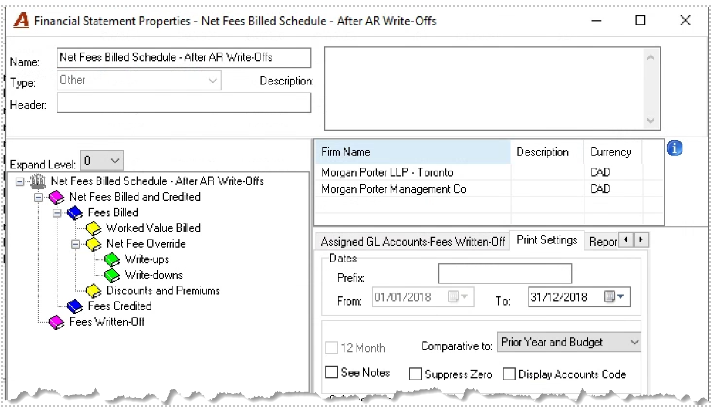716x412 pixels.
Task: Switch to the Print Settings tab
Action: pyautogui.click(x=547, y=240)
